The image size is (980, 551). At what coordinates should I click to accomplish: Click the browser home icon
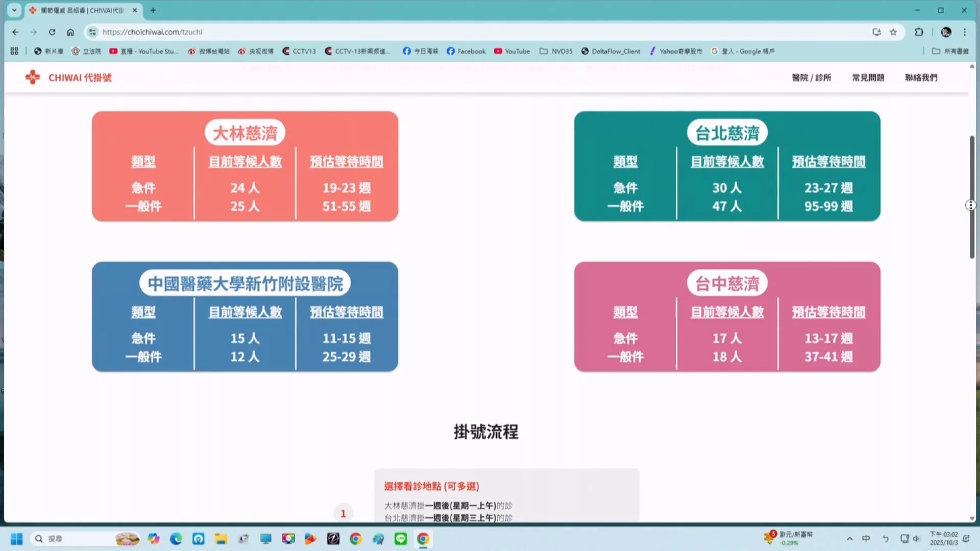pyautogui.click(x=70, y=32)
